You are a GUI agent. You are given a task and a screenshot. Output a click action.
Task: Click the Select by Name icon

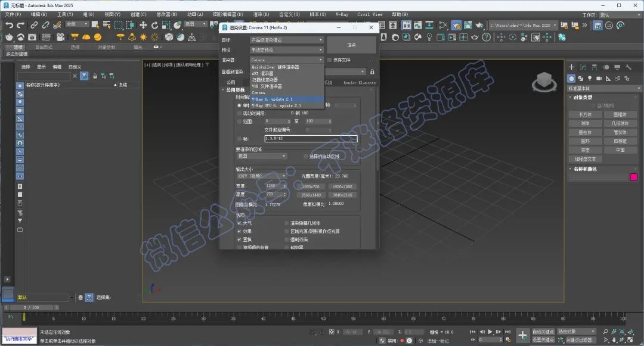pyautogui.click(x=106, y=25)
